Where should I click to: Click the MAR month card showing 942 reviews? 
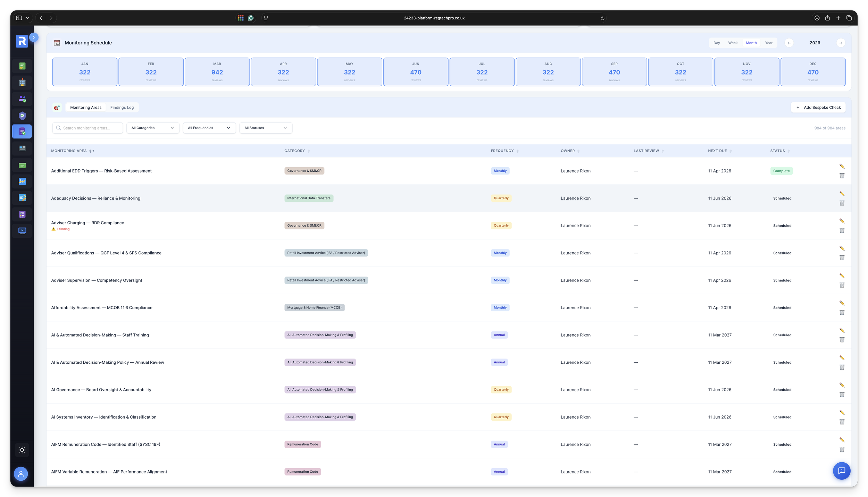click(x=217, y=71)
